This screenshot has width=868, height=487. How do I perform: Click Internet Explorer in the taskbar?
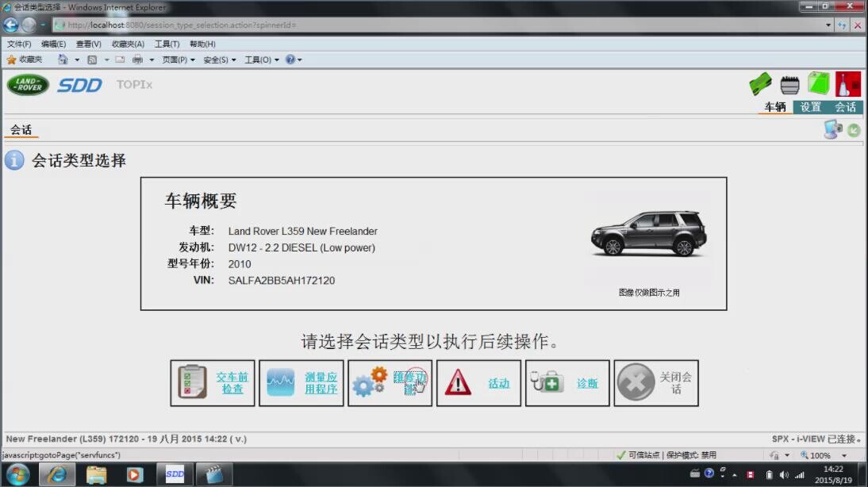pyautogui.click(x=56, y=475)
